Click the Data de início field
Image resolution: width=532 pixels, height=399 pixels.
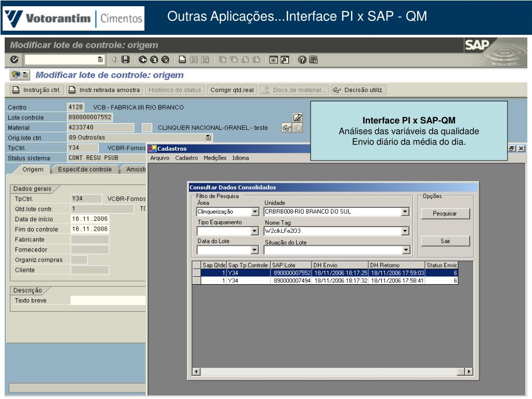[90, 219]
